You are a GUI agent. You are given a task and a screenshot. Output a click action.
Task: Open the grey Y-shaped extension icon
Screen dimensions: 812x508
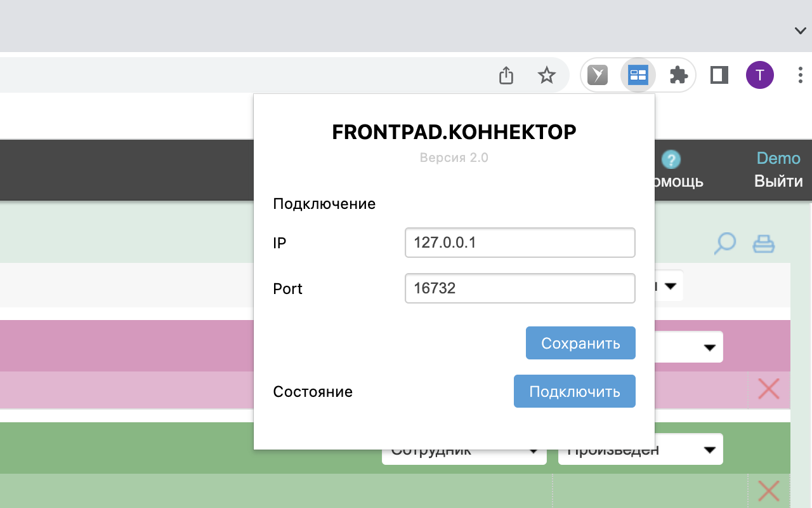click(x=598, y=76)
